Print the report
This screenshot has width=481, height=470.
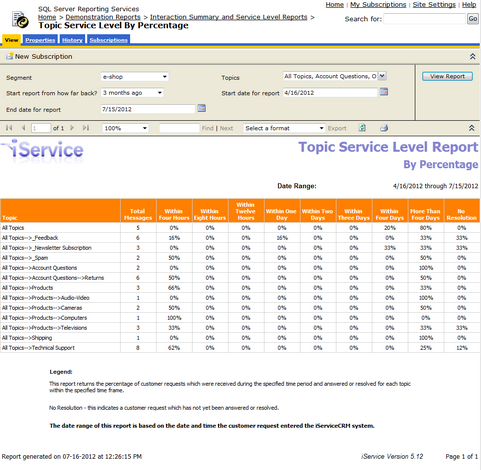(384, 128)
